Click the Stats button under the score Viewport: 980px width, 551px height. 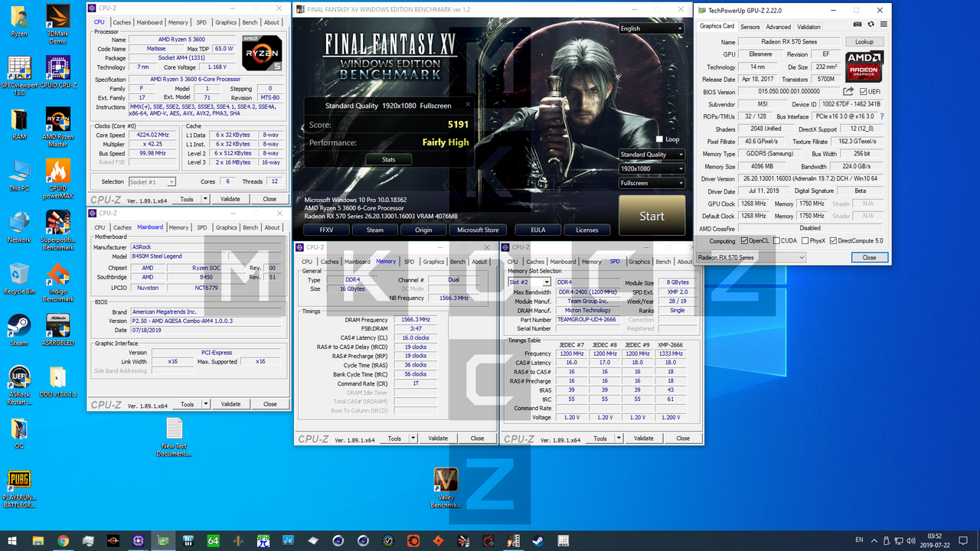(389, 159)
